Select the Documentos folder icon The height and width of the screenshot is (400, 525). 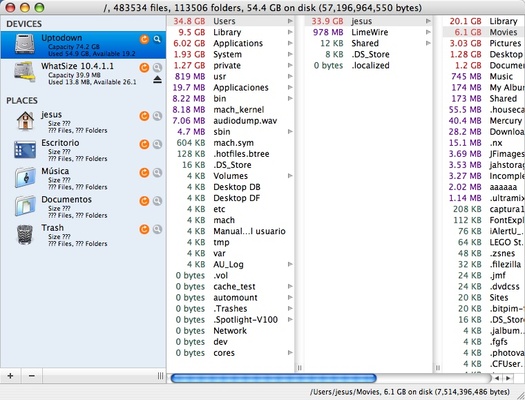click(x=25, y=206)
